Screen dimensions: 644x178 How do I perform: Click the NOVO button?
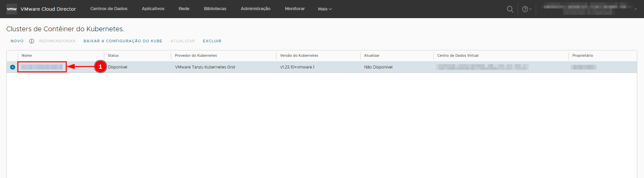[x=17, y=41]
